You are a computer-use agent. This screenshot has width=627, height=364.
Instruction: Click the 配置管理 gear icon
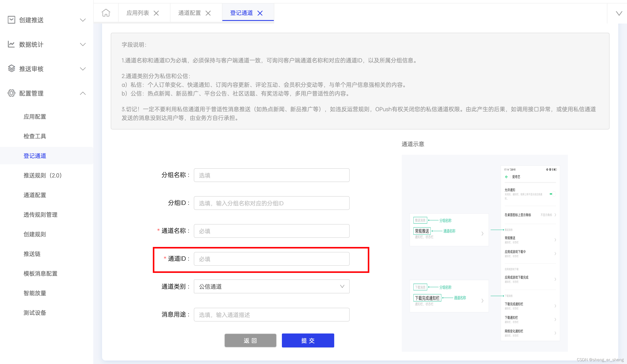[11, 93]
